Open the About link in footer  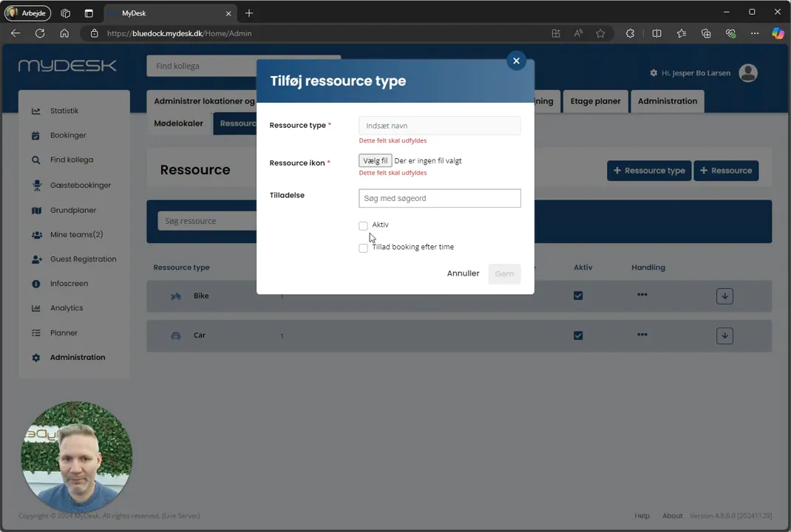click(672, 516)
